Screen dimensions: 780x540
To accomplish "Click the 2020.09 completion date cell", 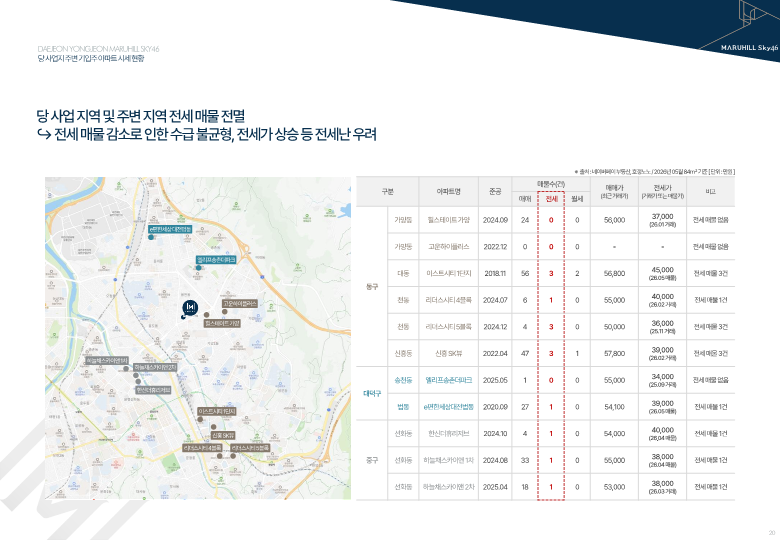I will [x=495, y=407].
